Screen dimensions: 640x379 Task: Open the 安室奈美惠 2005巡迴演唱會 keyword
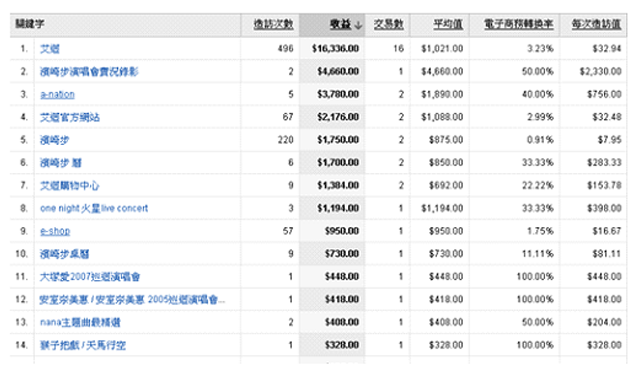coord(132,300)
